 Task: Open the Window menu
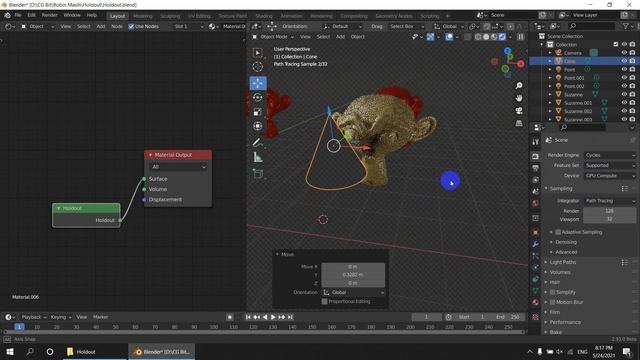coord(72,15)
